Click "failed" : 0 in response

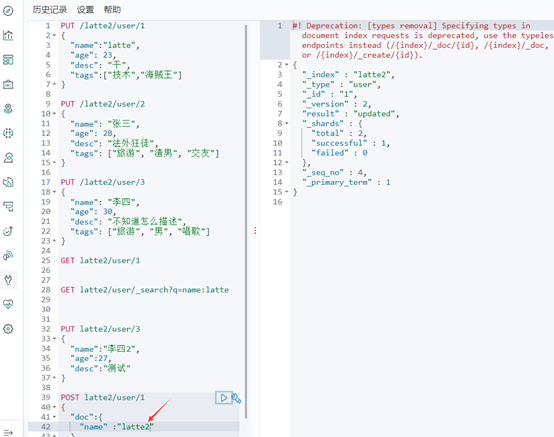point(340,153)
